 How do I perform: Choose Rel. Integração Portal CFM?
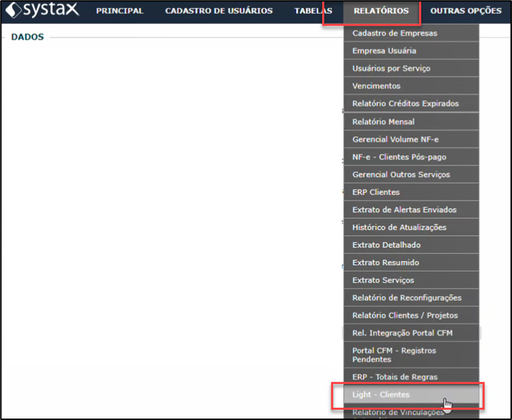(411, 333)
